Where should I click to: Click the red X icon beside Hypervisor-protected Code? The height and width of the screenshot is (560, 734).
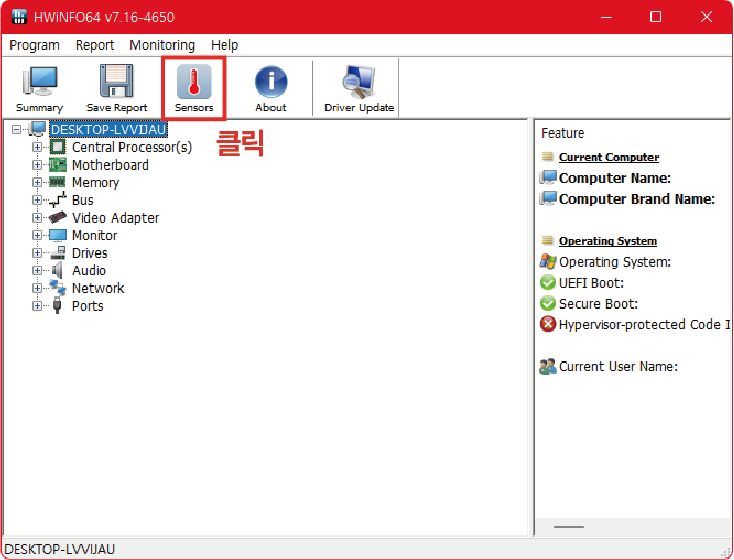coord(548,324)
